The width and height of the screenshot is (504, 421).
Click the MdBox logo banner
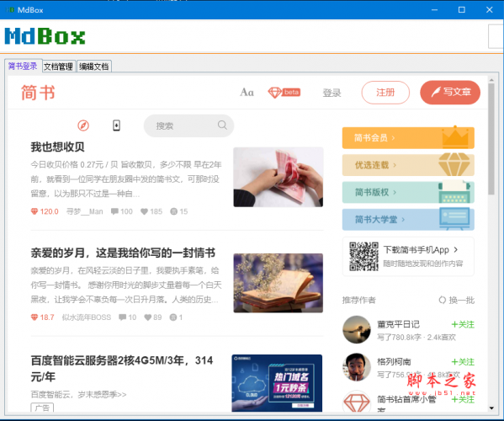point(45,36)
